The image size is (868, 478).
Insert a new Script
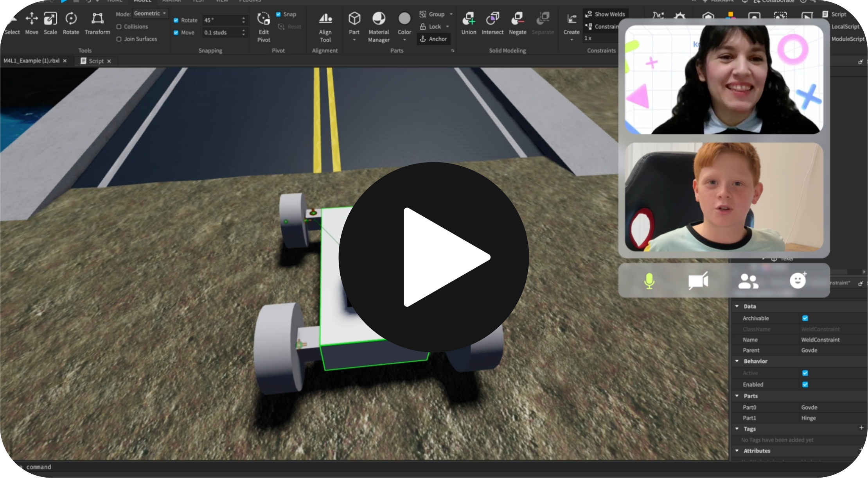pyautogui.click(x=834, y=14)
